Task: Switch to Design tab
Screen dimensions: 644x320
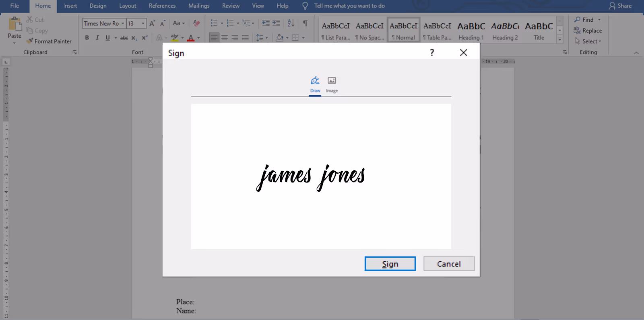Action: pyautogui.click(x=98, y=6)
